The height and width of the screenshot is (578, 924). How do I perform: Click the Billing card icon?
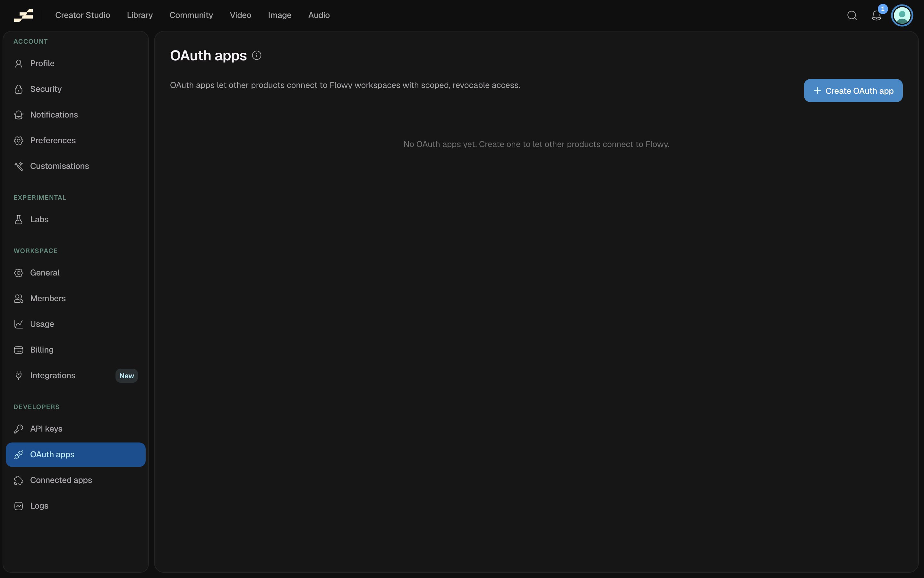pos(18,350)
